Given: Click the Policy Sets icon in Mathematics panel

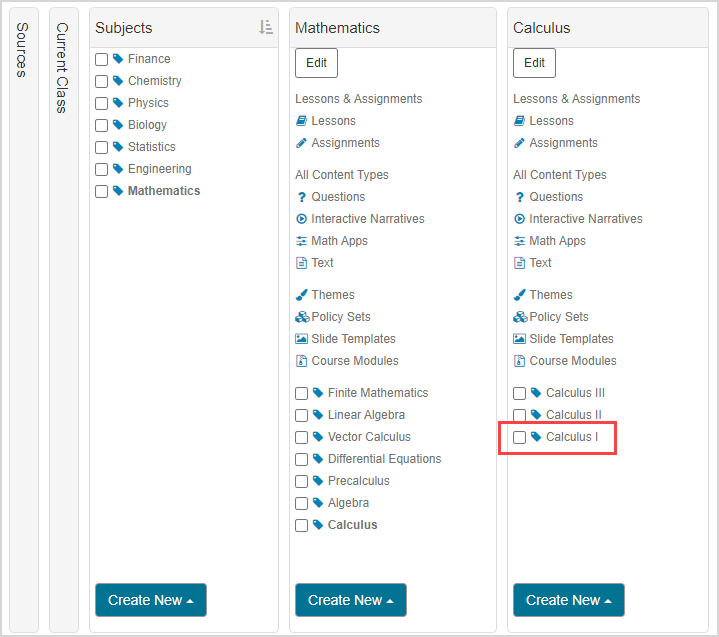Looking at the screenshot, I should [x=302, y=317].
